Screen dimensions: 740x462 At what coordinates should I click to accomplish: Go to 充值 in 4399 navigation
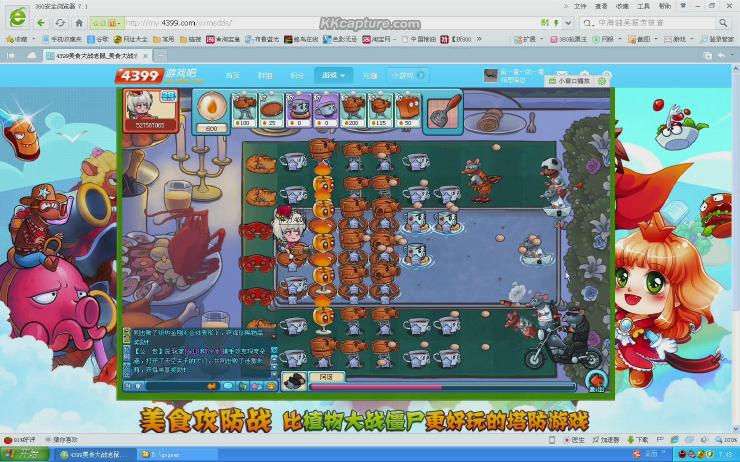point(370,76)
